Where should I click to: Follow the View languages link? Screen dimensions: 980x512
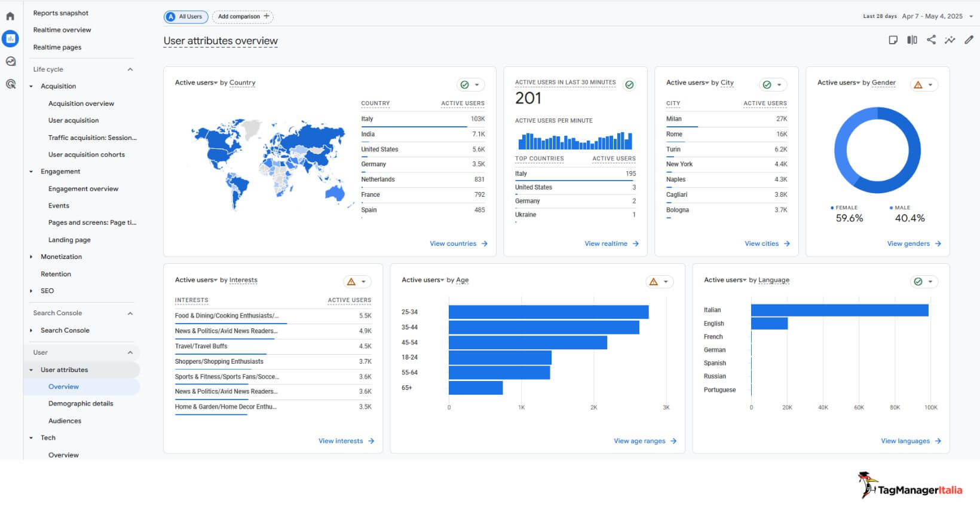tap(911, 441)
